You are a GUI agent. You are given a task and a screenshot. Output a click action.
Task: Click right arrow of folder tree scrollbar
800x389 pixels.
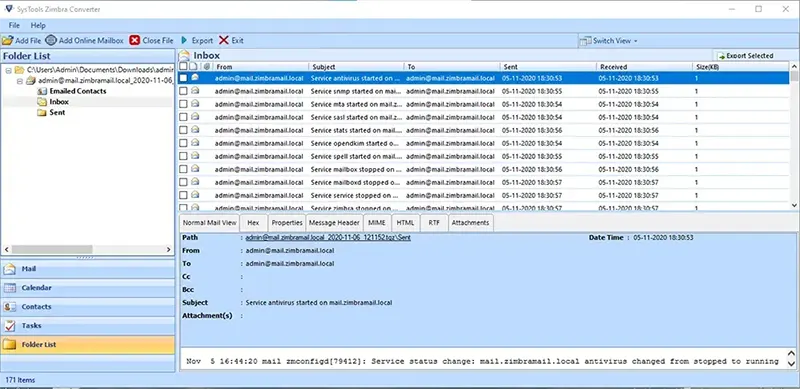[168, 250]
